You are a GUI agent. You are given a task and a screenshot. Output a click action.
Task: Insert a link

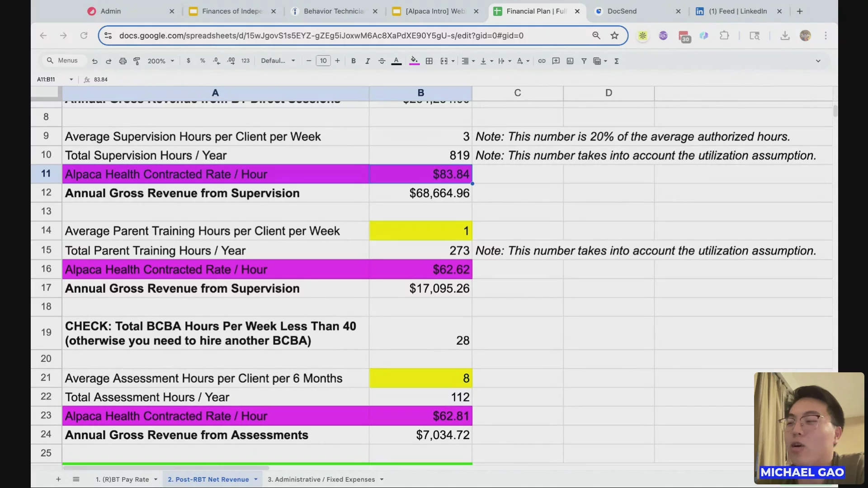click(542, 61)
